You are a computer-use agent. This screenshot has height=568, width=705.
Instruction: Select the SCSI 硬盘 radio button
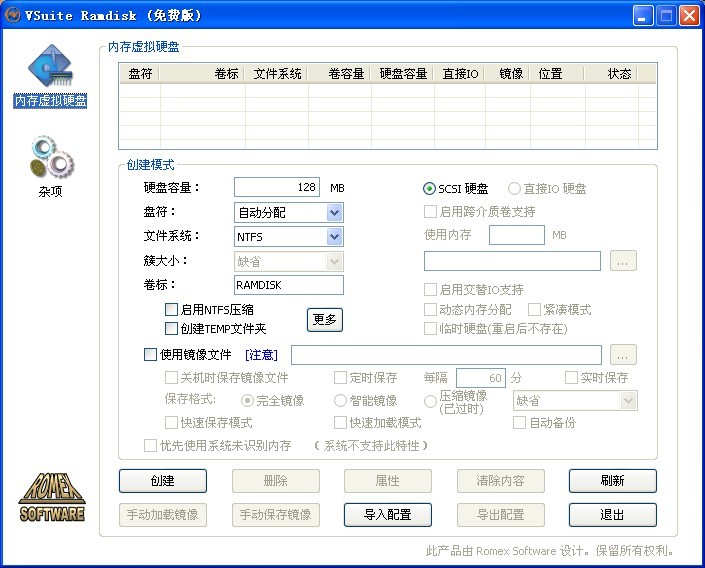point(430,188)
